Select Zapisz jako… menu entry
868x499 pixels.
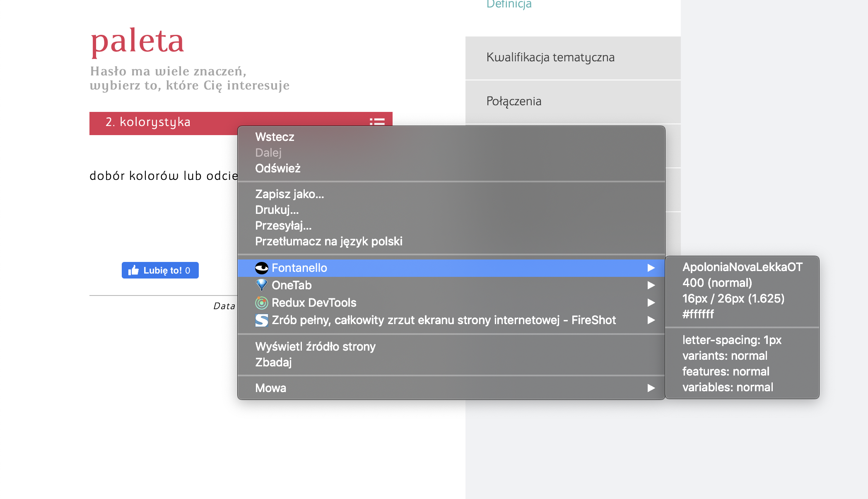click(289, 194)
